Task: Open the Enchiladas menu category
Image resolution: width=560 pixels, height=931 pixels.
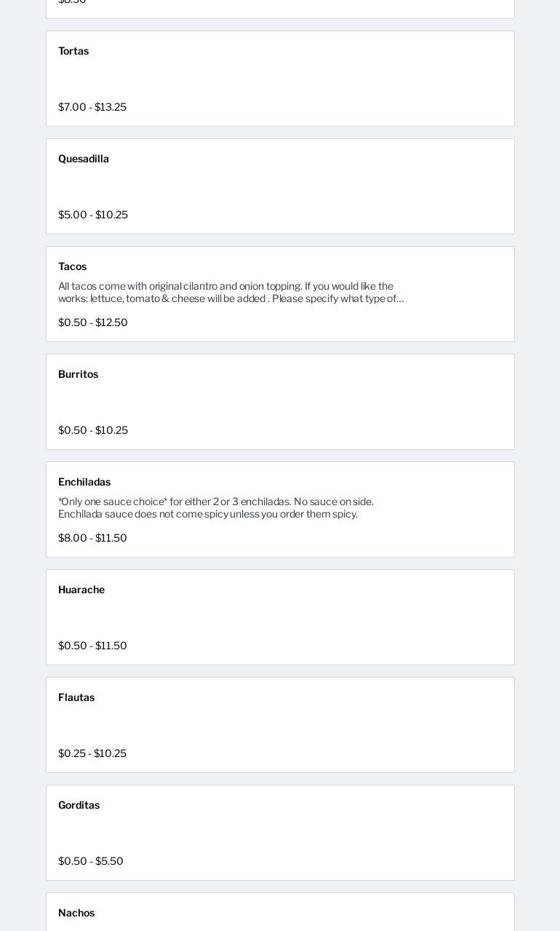Action: (84, 482)
